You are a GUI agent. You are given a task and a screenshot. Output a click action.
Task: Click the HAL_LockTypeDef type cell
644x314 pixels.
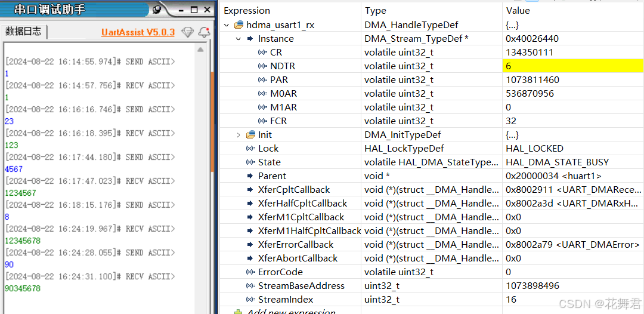(404, 149)
